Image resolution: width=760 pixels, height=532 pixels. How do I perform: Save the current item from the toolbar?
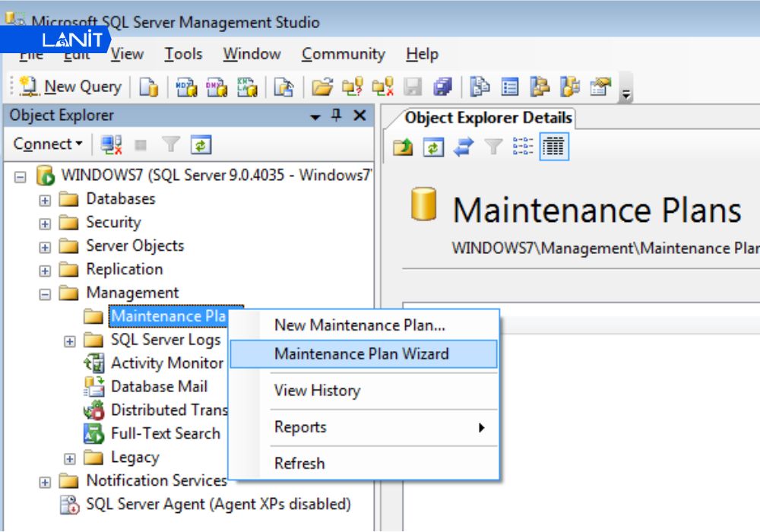point(411,86)
